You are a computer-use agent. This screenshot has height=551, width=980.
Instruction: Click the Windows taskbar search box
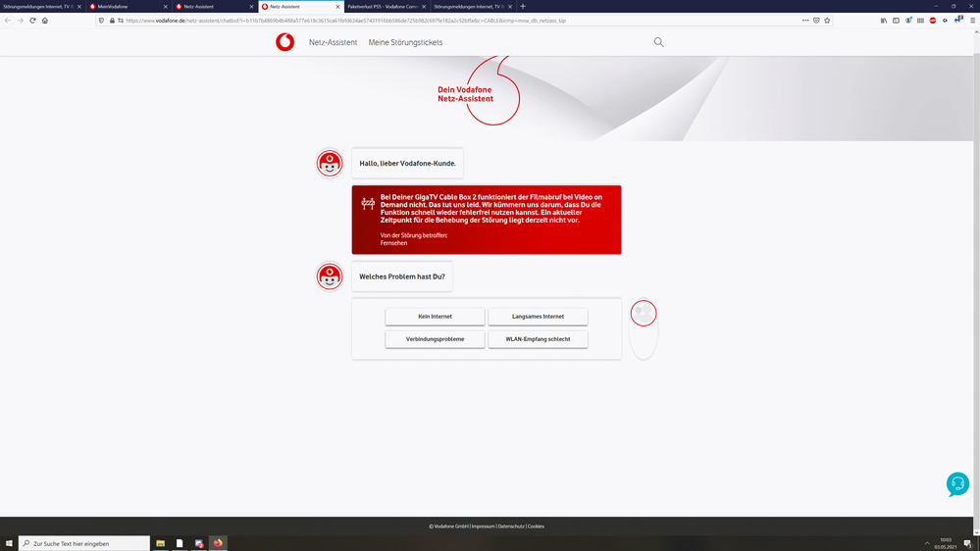point(84,543)
